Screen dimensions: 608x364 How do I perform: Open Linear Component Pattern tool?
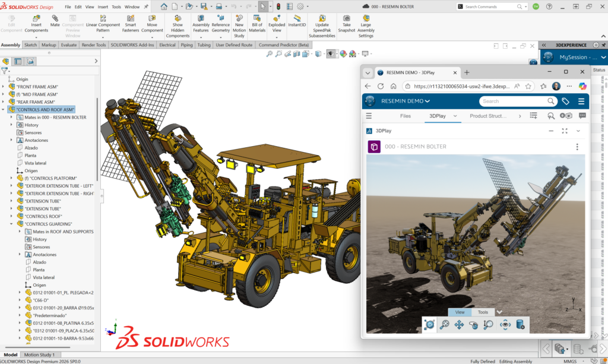103,24
